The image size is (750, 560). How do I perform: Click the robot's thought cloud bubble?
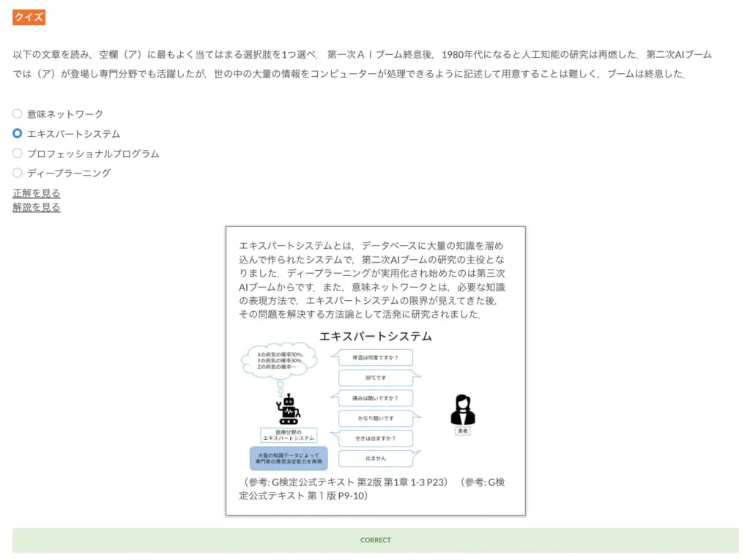click(280, 361)
